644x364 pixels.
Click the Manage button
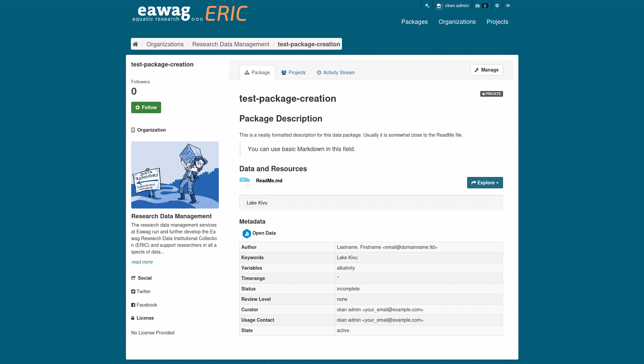click(x=486, y=70)
